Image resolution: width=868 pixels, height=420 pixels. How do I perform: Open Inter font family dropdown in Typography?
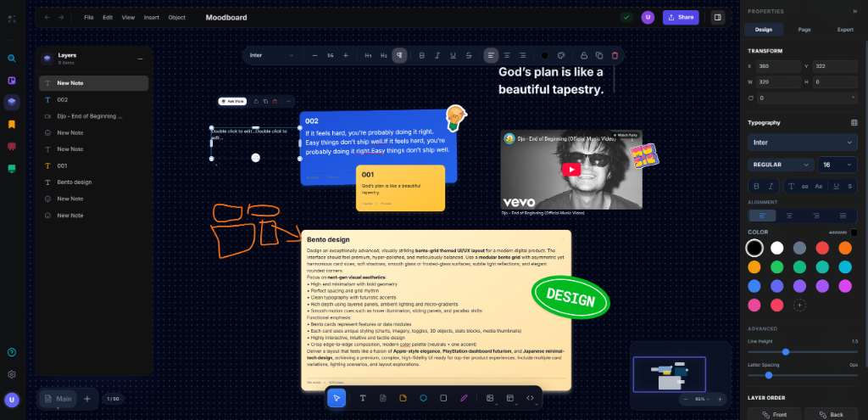(x=802, y=143)
